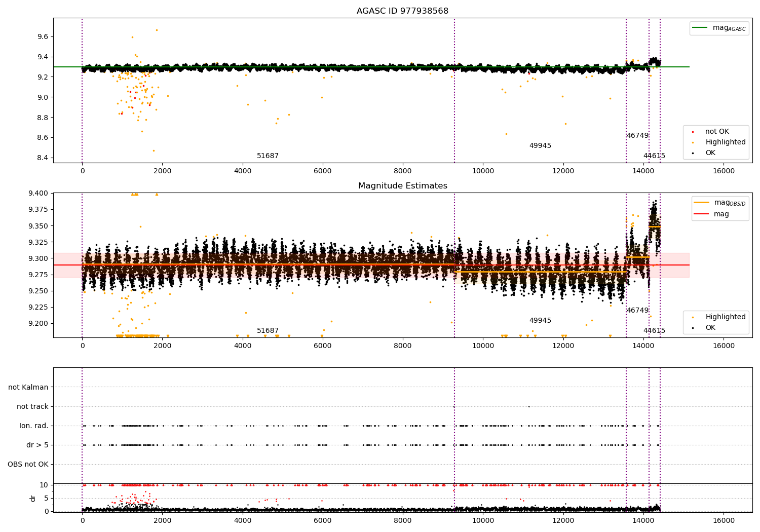
Task: Click the 'not Kalman' row label
Action: [28, 388]
